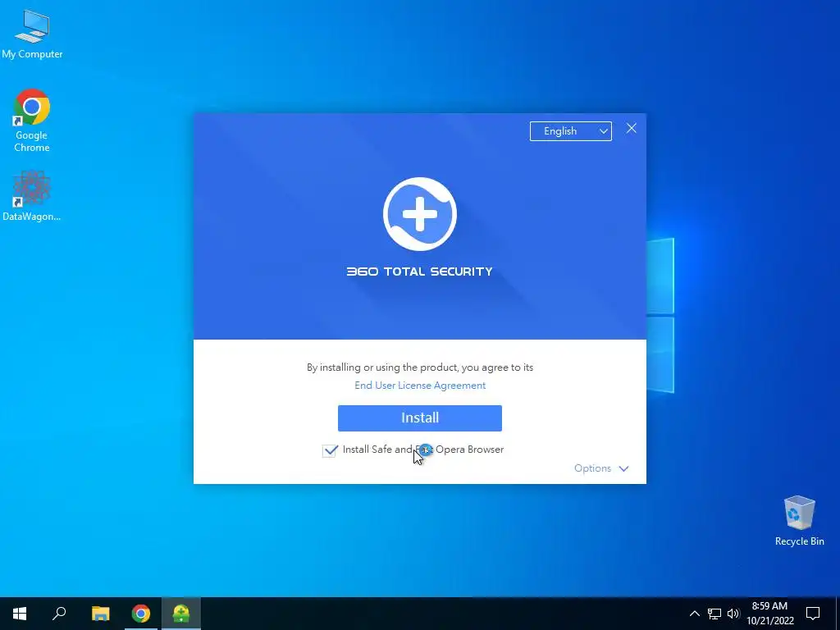Screen dimensions: 840x630
Task: Click the '360 TOTAL SECURITY' title text
Action: pyautogui.click(x=419, y=272)
